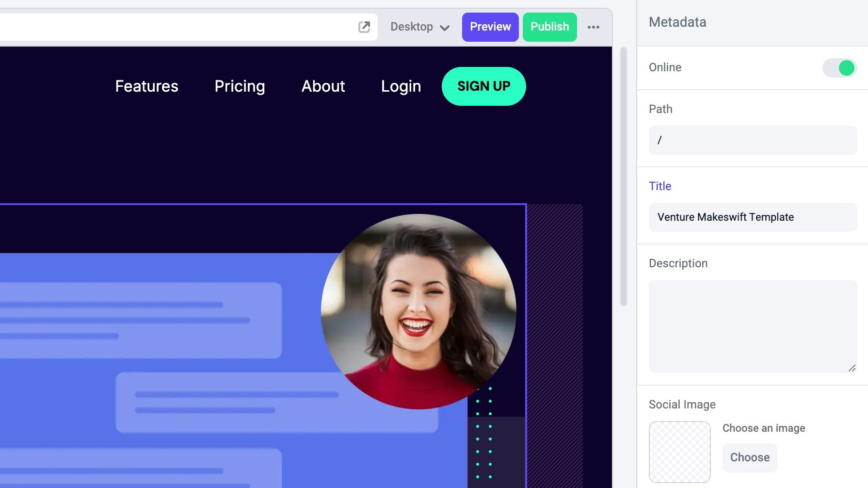Publish the page
The height and width of the screenshot is (488, 868).
(x=549, y=27)
